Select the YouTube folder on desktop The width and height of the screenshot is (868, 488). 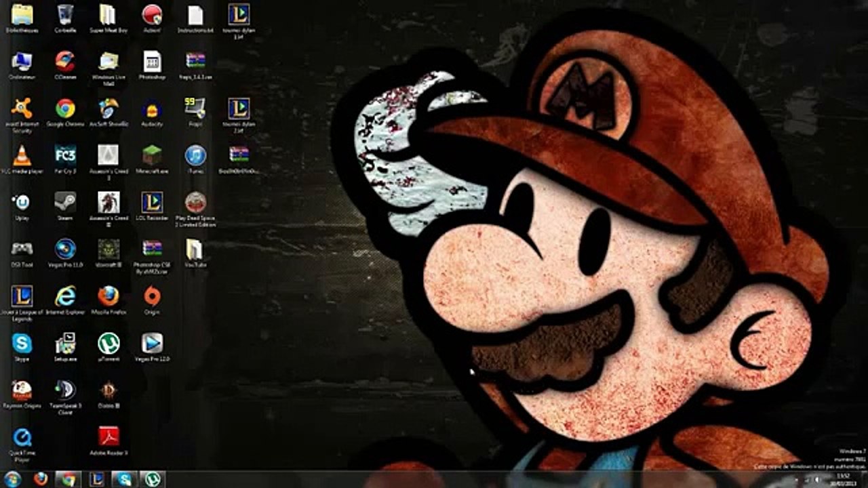[x=195, y=249]
